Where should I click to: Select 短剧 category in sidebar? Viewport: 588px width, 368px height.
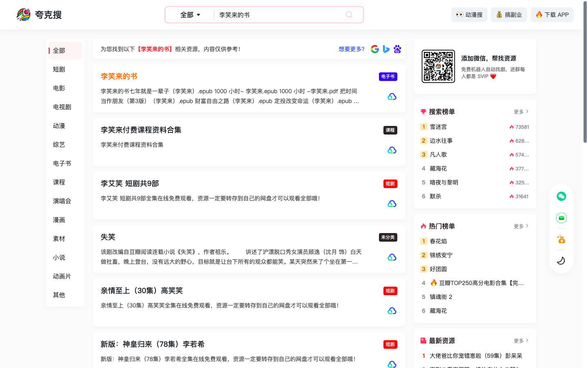(65, 70)
